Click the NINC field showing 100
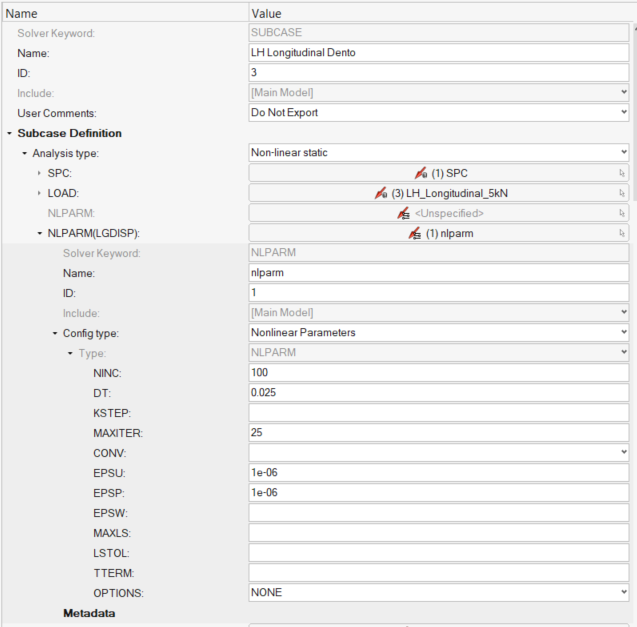This screenshot has width=637, height=627. [439, 373]
